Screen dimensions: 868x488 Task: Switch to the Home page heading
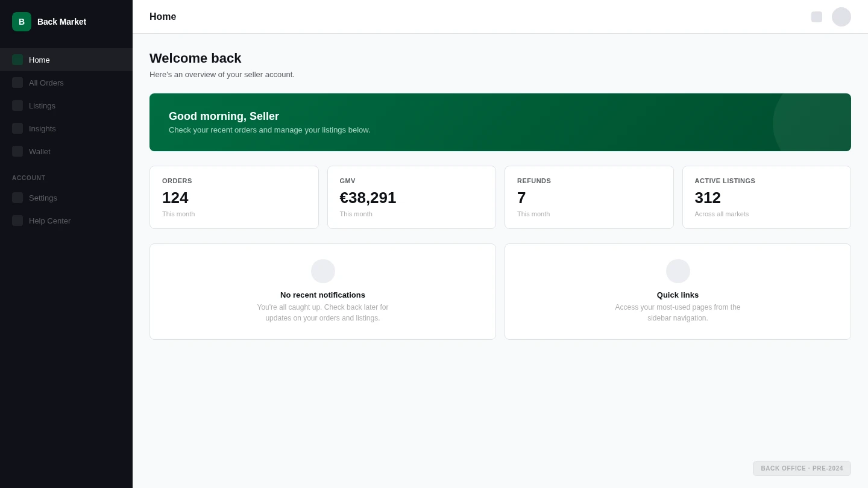(x=163, y=17)
